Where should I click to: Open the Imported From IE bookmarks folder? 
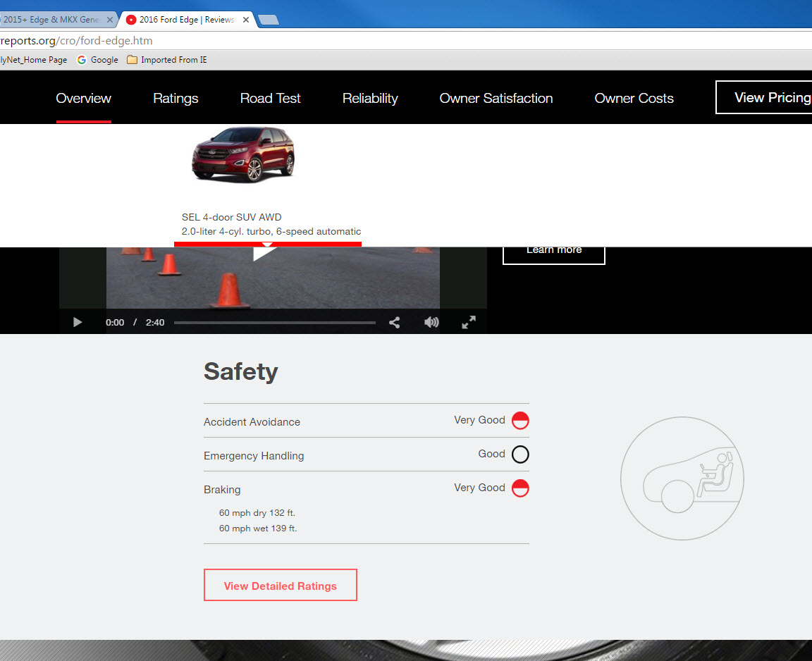coord(167,60)
